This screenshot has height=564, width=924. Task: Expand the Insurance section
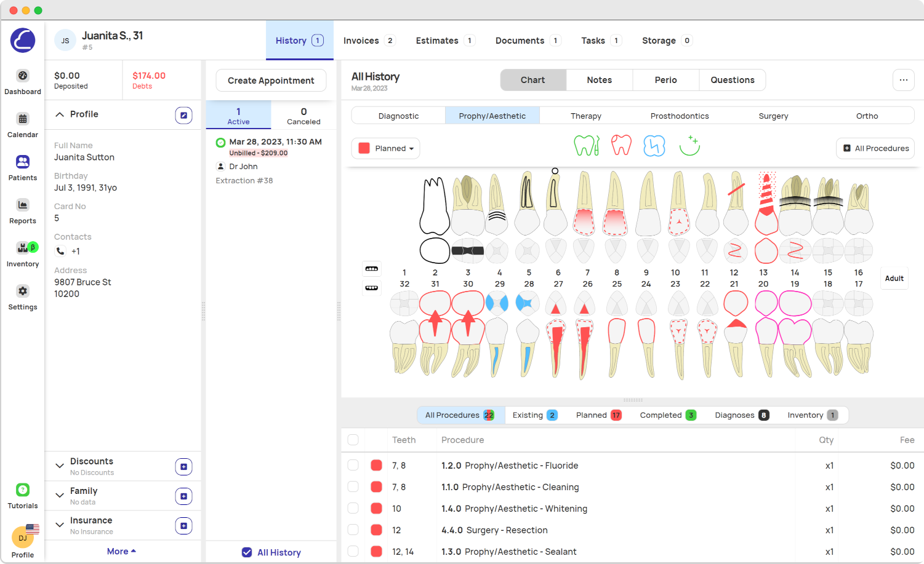click(59, 525)
